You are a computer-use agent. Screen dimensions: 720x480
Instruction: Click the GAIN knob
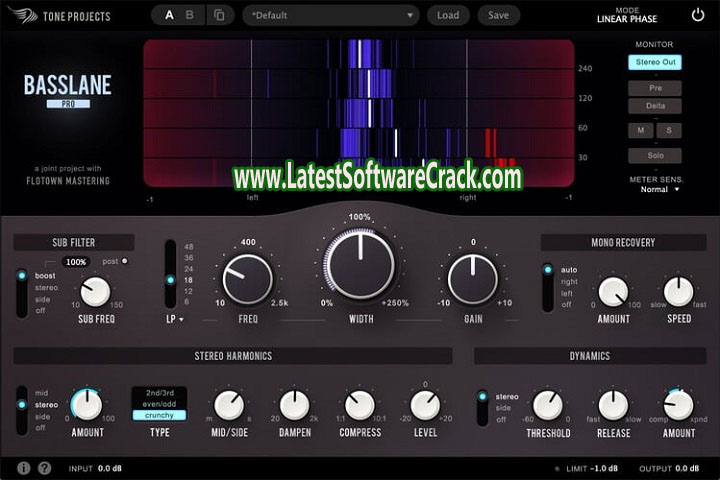472,278
